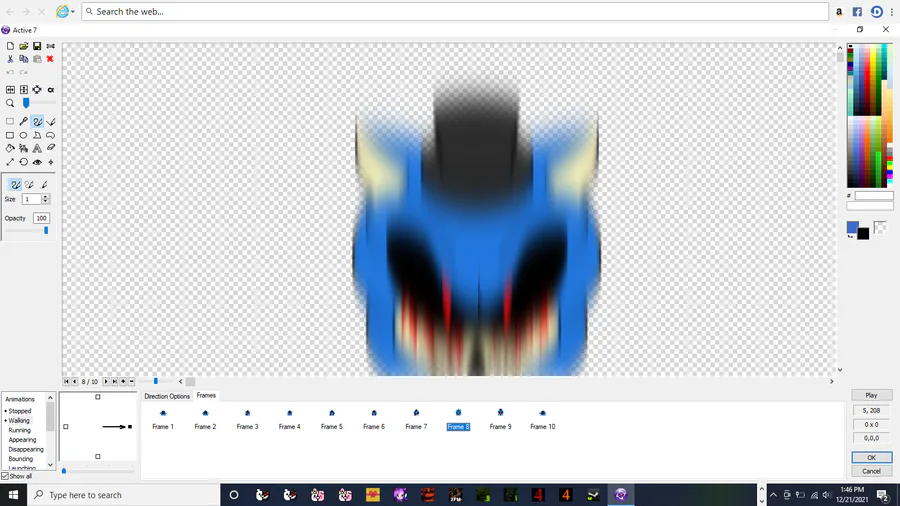This screenshot has width=900, height=506.
Task: Flip the image horizontally
Action: tap(10, 89)
